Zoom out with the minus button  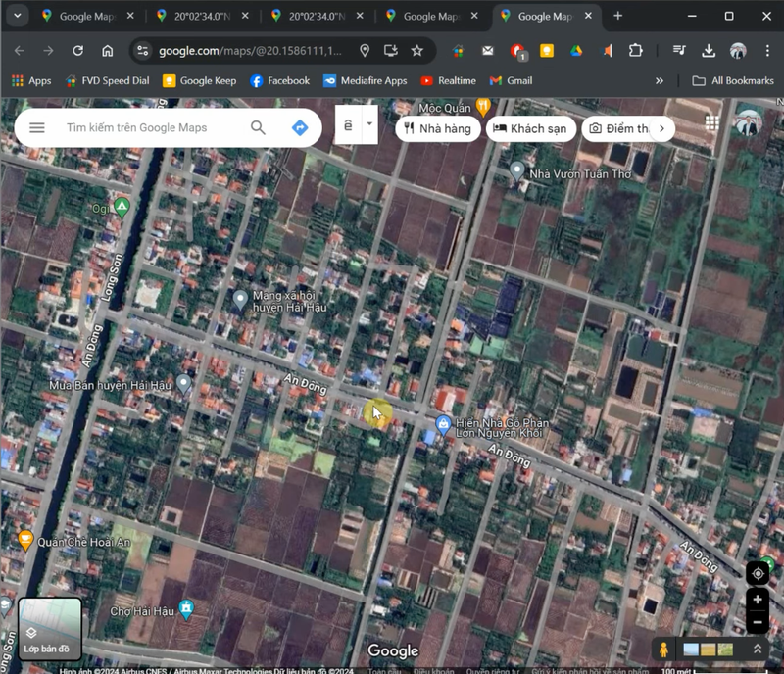758,622
